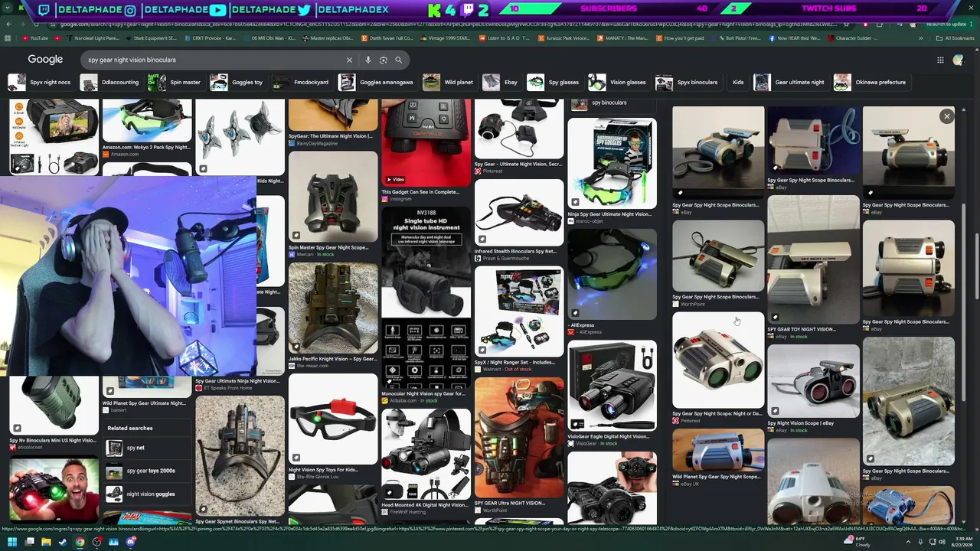
Task: Open the 'spy gear toys 2000s' related search
Action: 146,471
